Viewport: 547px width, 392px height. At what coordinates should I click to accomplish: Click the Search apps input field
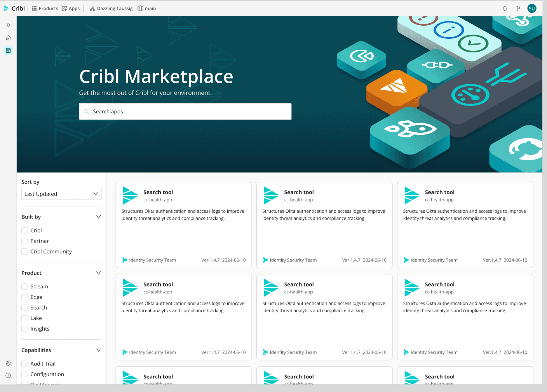(x=185, y=111)
